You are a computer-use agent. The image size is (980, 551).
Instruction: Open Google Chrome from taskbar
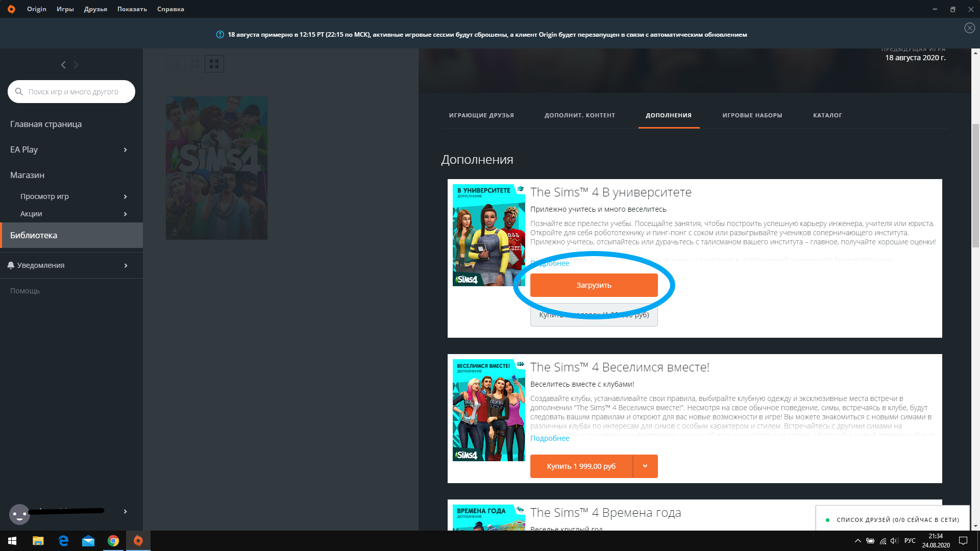113,541
